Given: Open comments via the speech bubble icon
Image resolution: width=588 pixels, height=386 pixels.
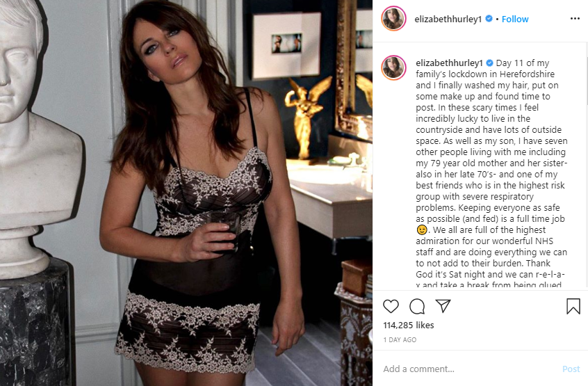Looking at the screenshot, I should click(416, 307).
